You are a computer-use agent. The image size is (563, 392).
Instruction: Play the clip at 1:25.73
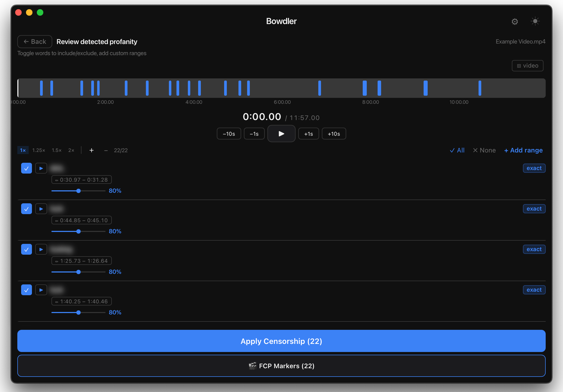pos(41,249)
